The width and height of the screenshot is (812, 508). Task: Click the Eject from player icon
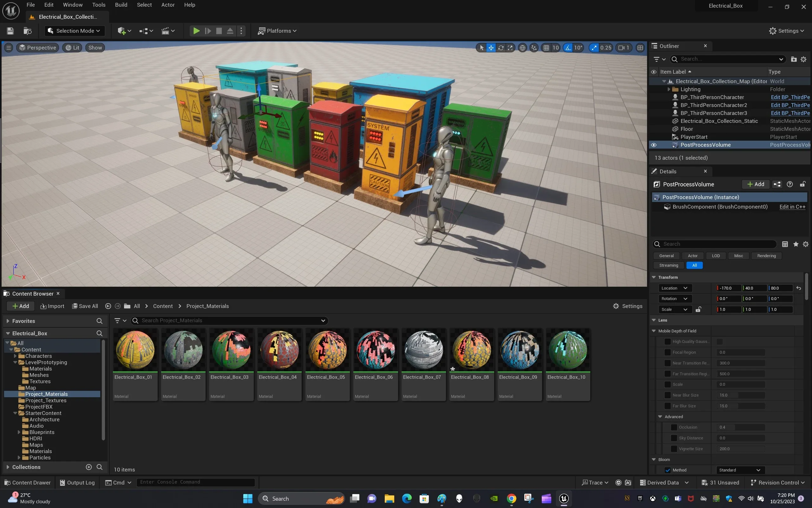click(x=230, y=31)
